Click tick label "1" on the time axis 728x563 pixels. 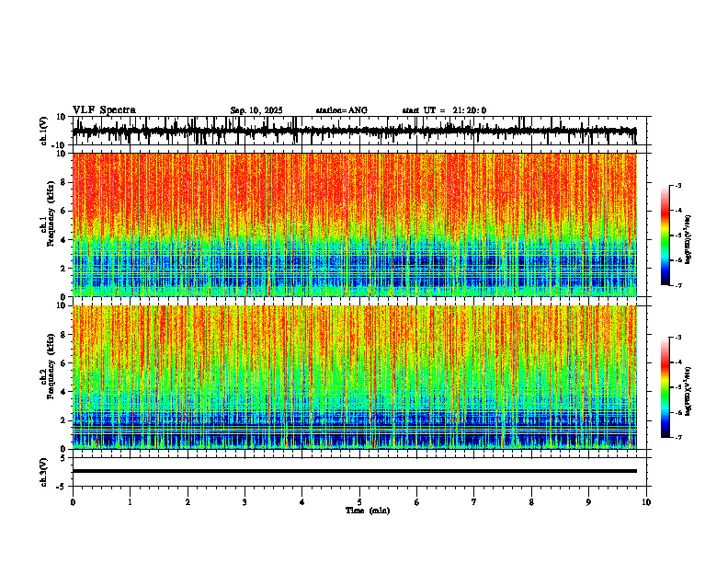coord(130,502)
